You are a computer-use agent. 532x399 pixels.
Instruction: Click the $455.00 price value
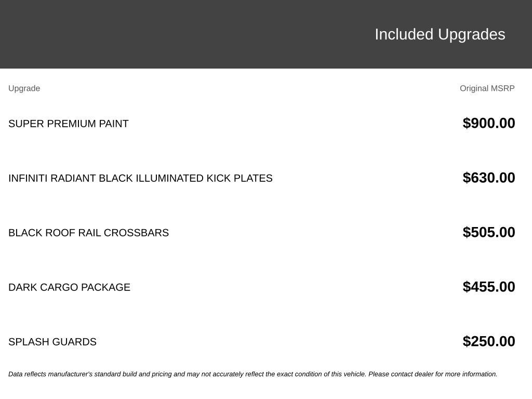[x=488, y=287]
